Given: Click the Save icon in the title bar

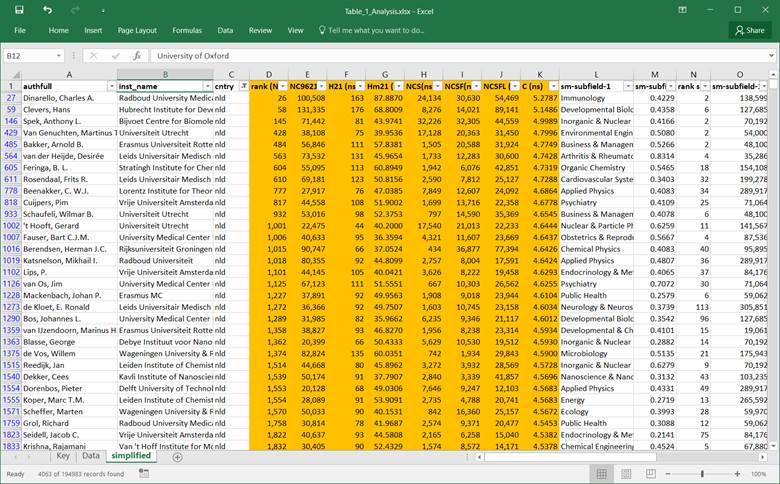Looking at the screenshot, I should pyautogui.click(x=19, y=10).
